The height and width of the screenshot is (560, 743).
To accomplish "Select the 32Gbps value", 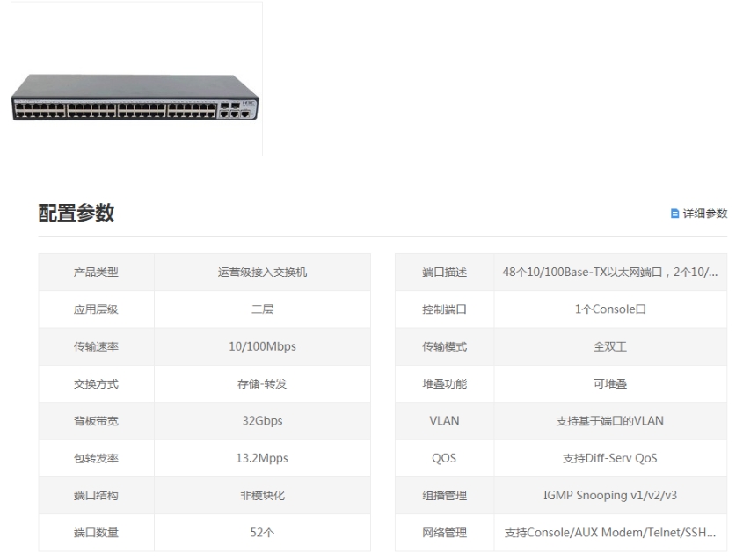I will [263, 421].
